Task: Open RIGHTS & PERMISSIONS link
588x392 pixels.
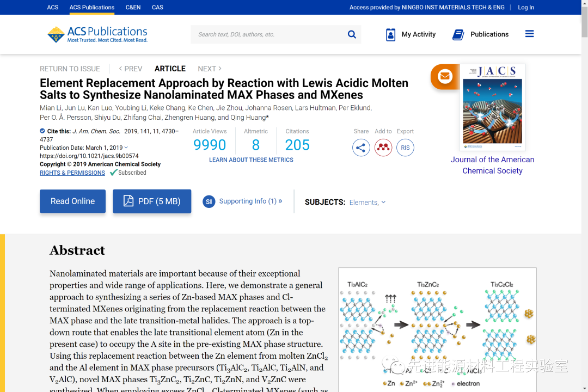Action: coord(72,173)
